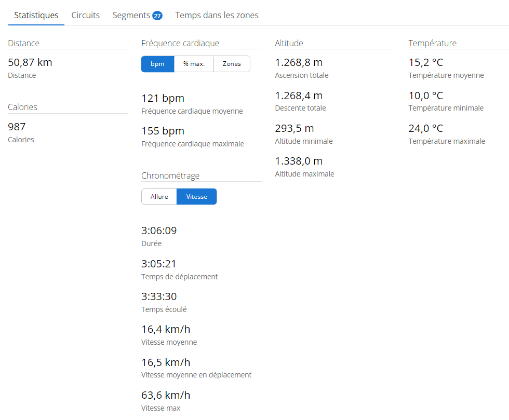Screen dimensions: 509x420
Task: Click the 1.338,0 m maximum altitude value
Action: (x=299, y=161)
